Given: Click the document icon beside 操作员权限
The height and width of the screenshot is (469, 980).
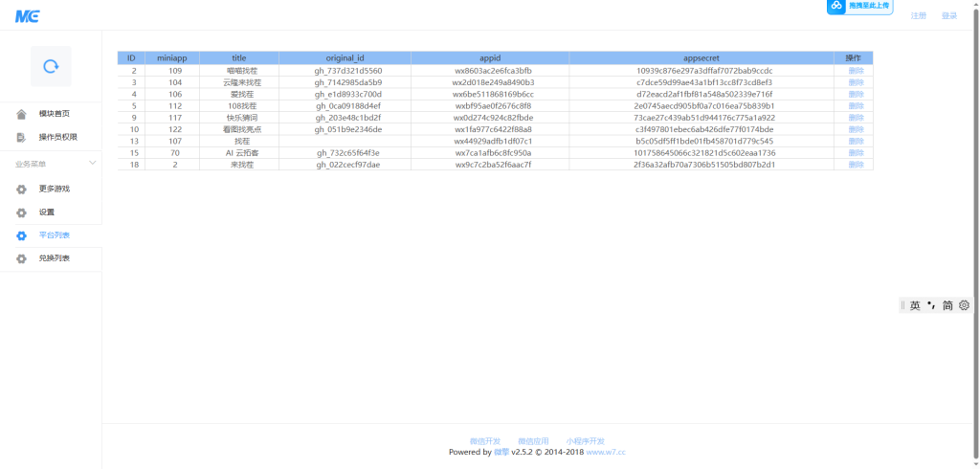Looking at the screenshot, I should [x=21, y=137].
